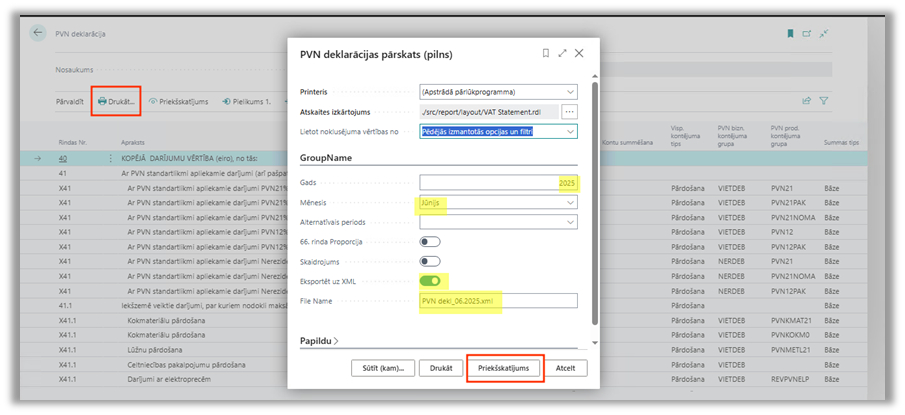Toggle the 66. rinda Proporcija switch

click(x=430, y=241)
